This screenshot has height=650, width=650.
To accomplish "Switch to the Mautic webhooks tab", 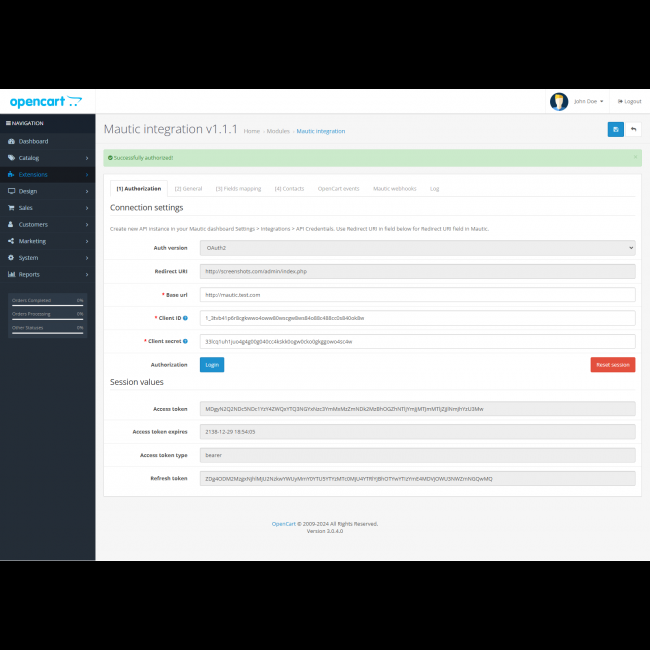I will 395,188.
